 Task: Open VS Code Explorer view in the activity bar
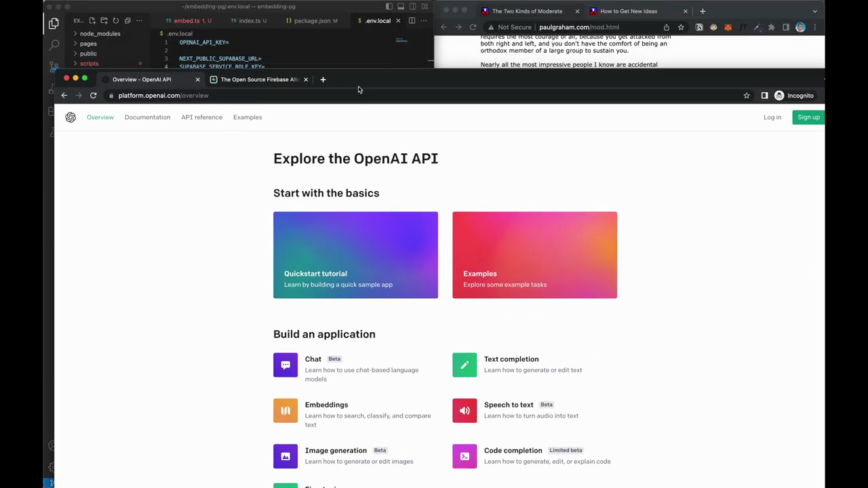pyautogui.click(x=54, y=24)
